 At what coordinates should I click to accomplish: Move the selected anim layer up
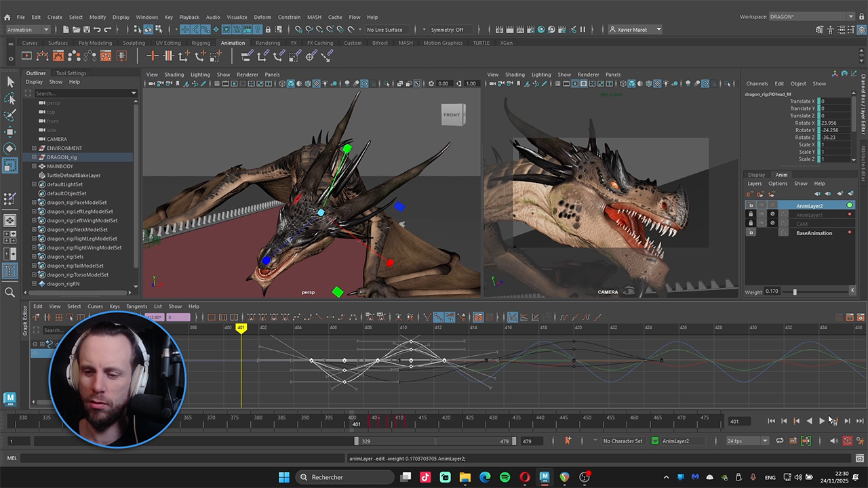pos(817,194)
